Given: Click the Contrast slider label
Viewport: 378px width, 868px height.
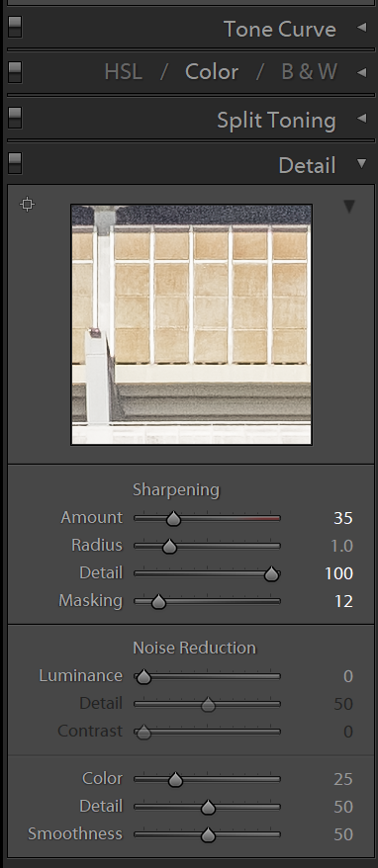Looking at the screenshot, I should point(90,732).
